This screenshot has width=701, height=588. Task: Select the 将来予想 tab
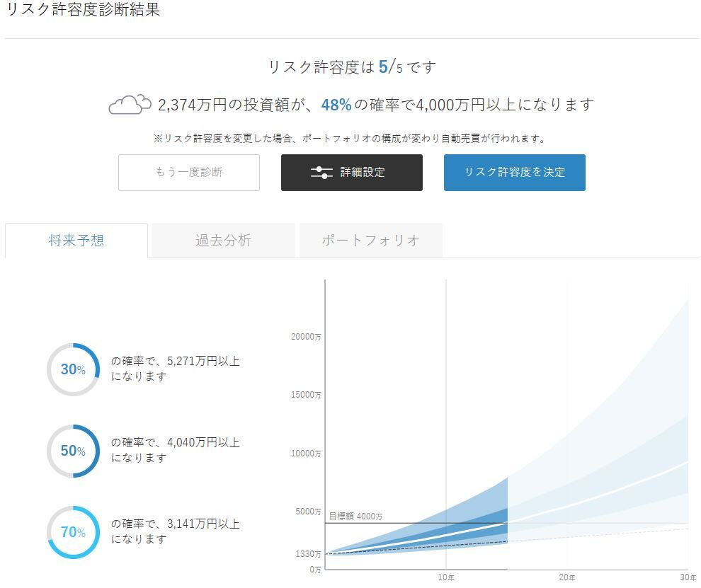(76, 241)
